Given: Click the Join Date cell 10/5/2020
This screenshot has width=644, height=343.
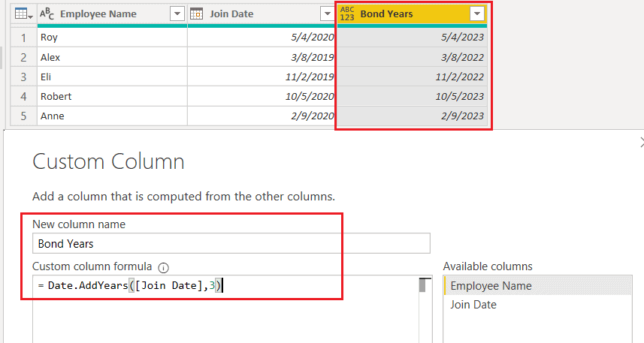Looking at the screenshot, I should click(x=262, y=96).
